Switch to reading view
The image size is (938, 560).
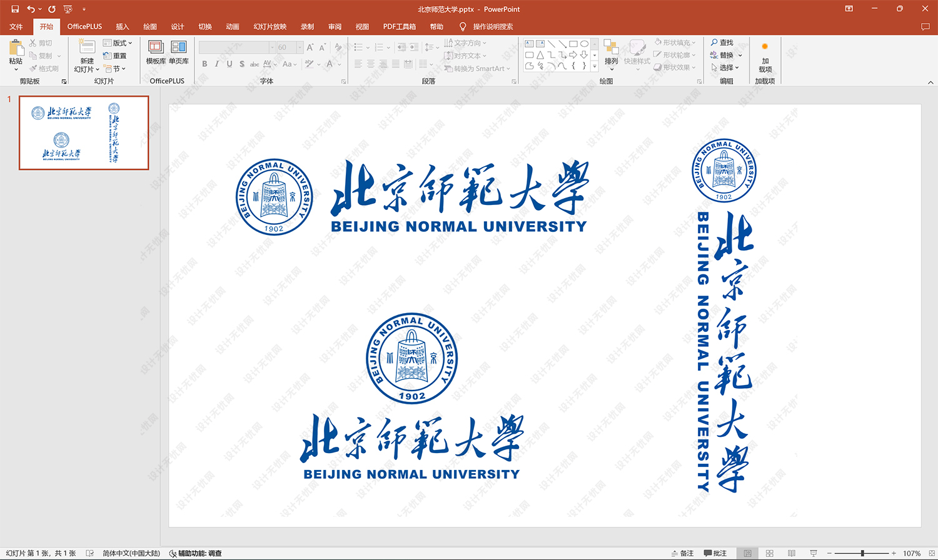pos(791,553)
